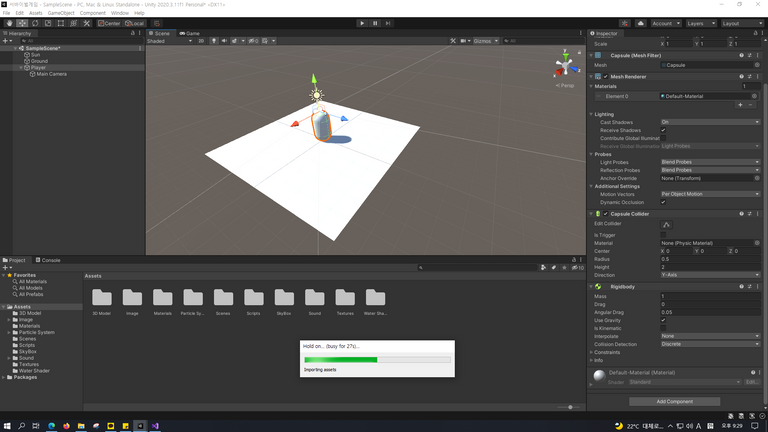Collapse the Player object in Hierarchy
This screenshot has height=432, width=768.
point(21,68)
